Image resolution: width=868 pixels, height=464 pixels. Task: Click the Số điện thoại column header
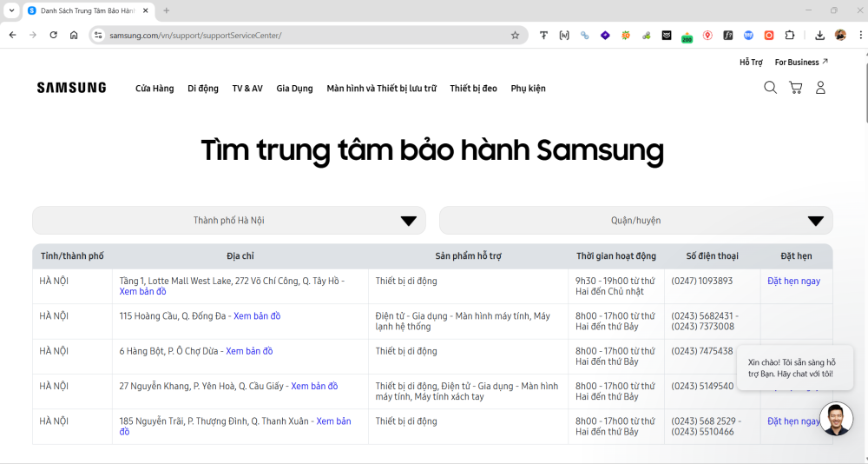point(713,256)
